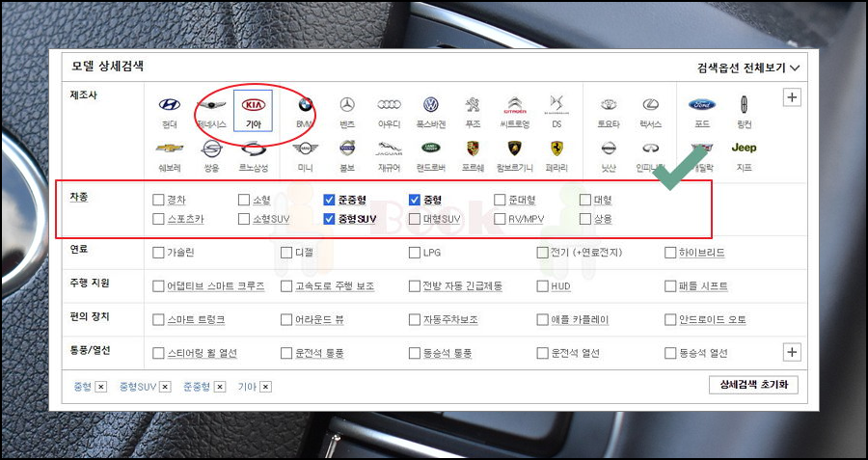Screen dimensions: 868x460
Task: Check the 스티어링 휠 열선 checkbox
Action: (x=158, y=353)
